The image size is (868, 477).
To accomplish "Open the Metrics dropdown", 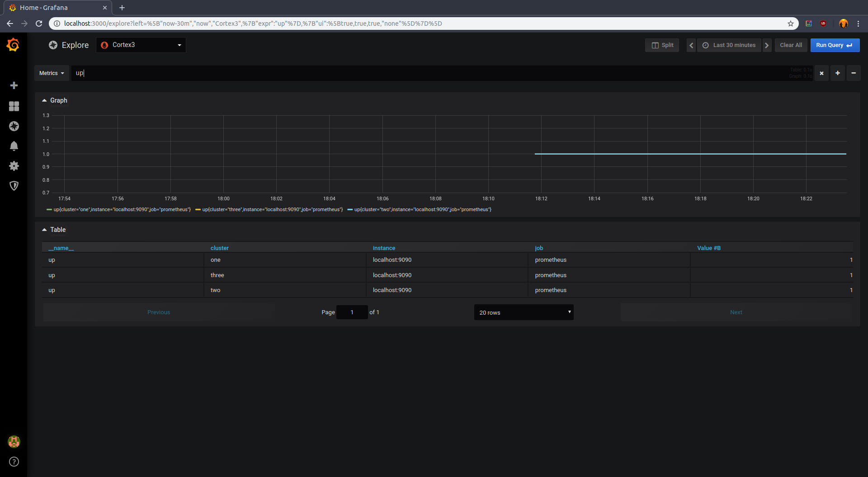I will tap(52, 73).
